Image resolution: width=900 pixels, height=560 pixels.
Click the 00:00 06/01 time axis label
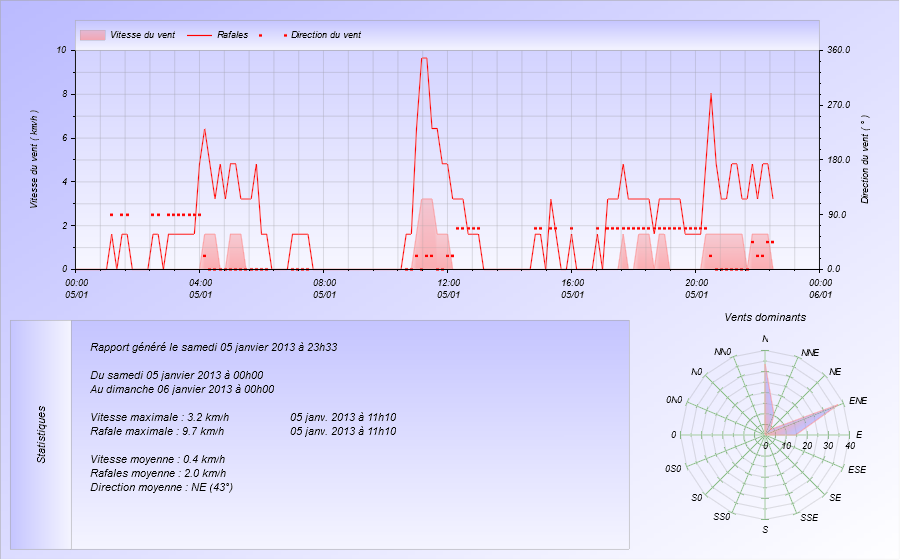coord(820,289)
